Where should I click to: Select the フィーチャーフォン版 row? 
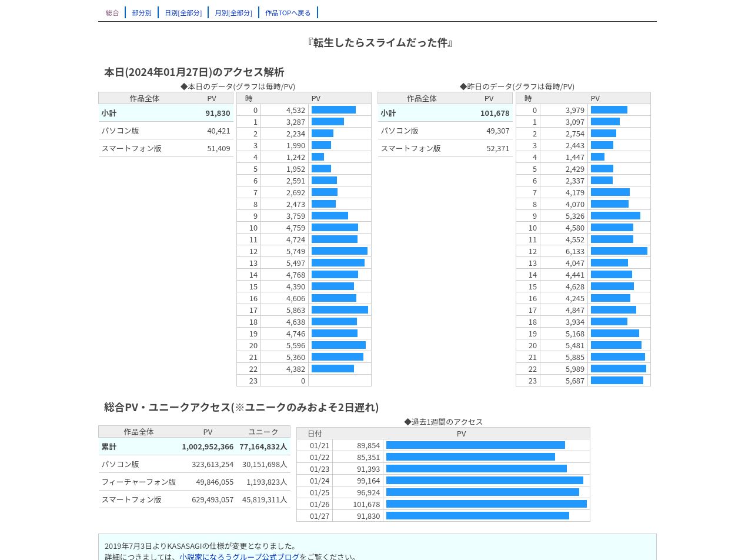pyautogui.click(x=194, y=482)
